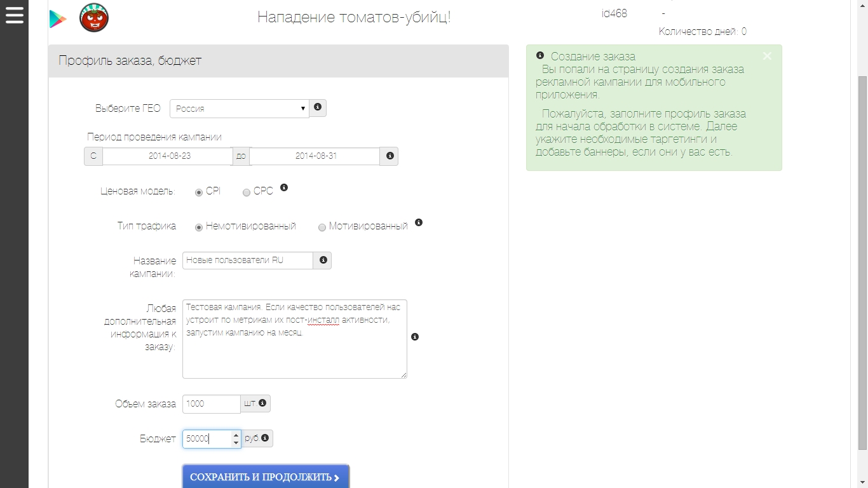Image resolution: width=868 pixels, height=488 pixels.
Task: Click the Google Play store icon
Action: tap(58, 19)
